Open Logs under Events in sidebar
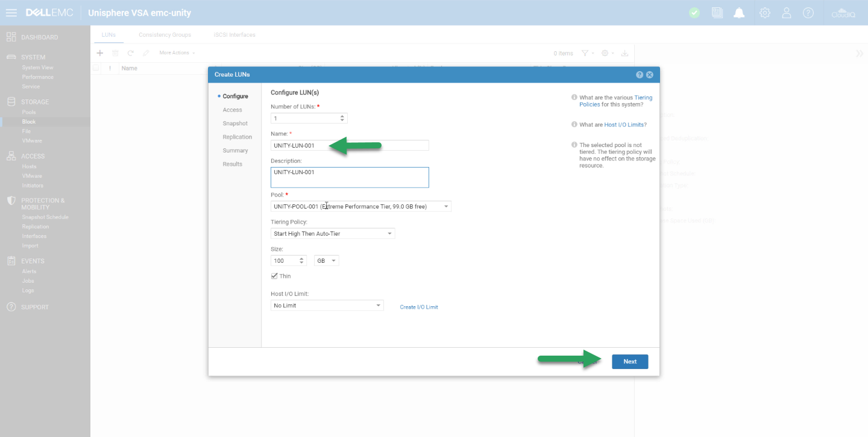Viewport: 868px width, 437px height. pos(28,291)
